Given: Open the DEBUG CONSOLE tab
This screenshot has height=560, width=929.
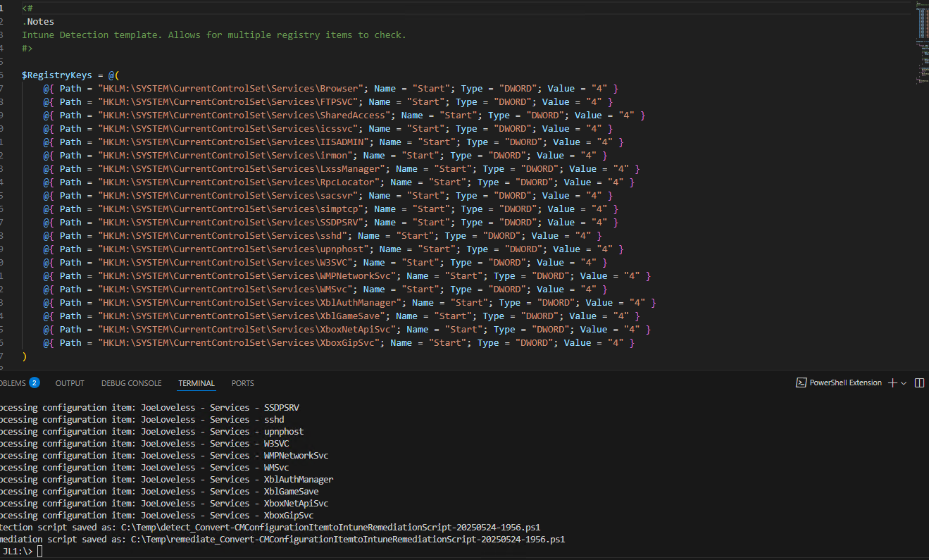Looking at the screenshot, I should [x=131, y=382].
